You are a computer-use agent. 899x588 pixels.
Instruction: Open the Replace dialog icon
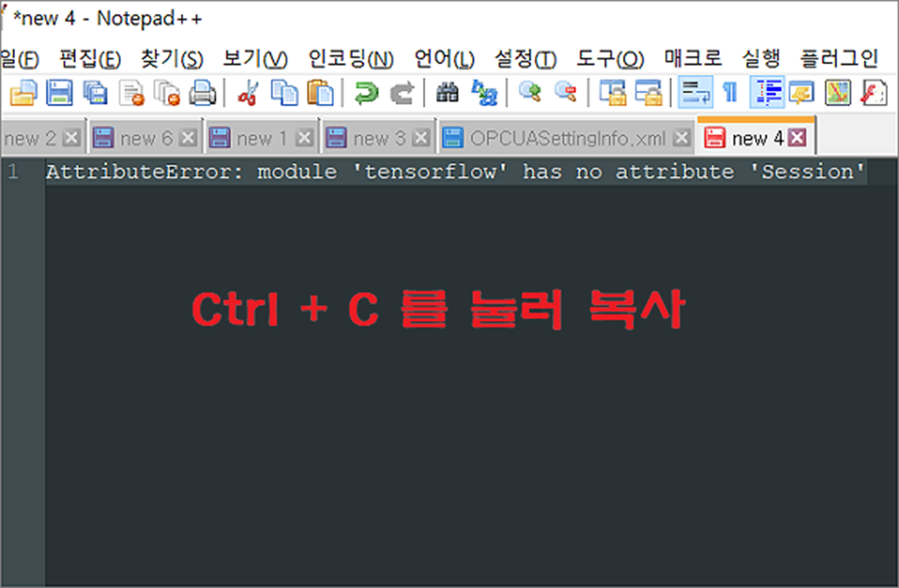click(x=484, y=93)
